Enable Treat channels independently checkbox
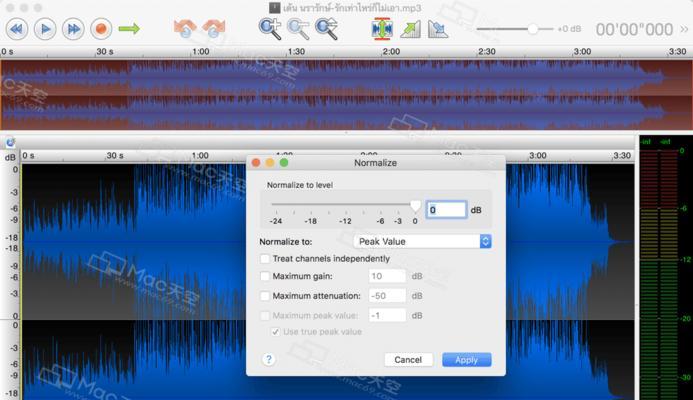 click(x=265, y=259)
